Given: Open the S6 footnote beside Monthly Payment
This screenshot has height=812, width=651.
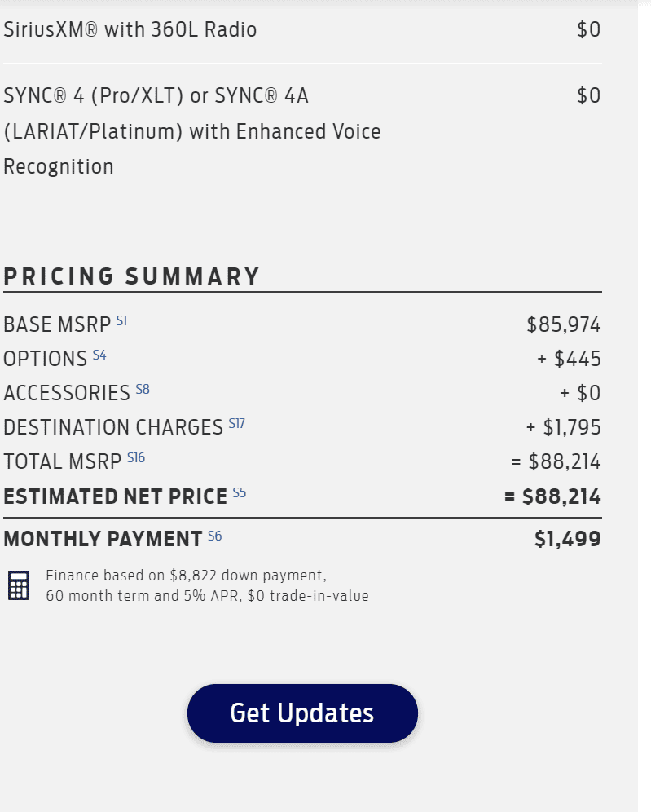Looking at the screenshot, I should point(214,536).
